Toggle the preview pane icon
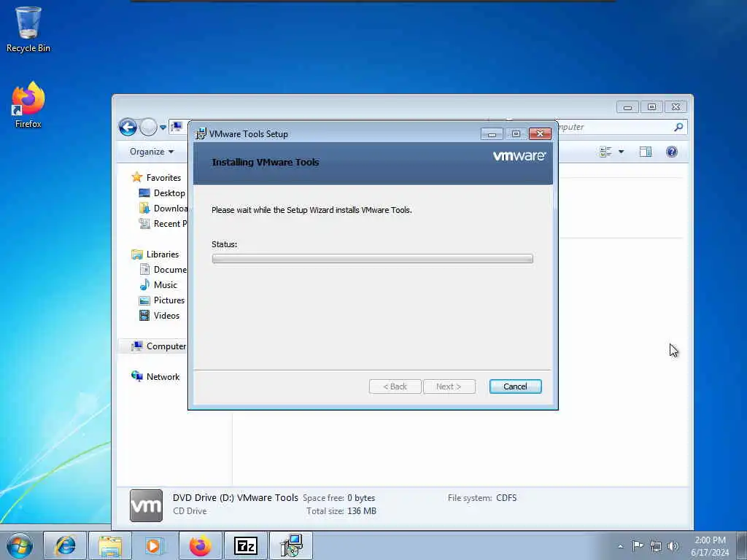Screen dimensions: 747x560 (x=646, y=152)
